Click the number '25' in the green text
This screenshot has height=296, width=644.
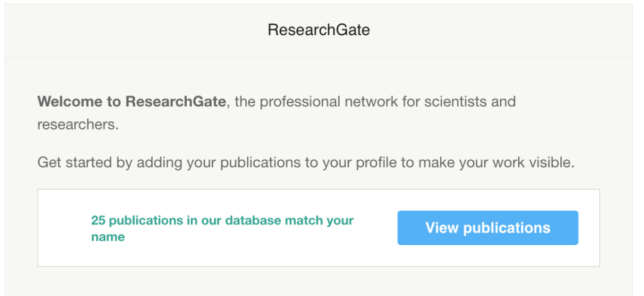point(98,221)
